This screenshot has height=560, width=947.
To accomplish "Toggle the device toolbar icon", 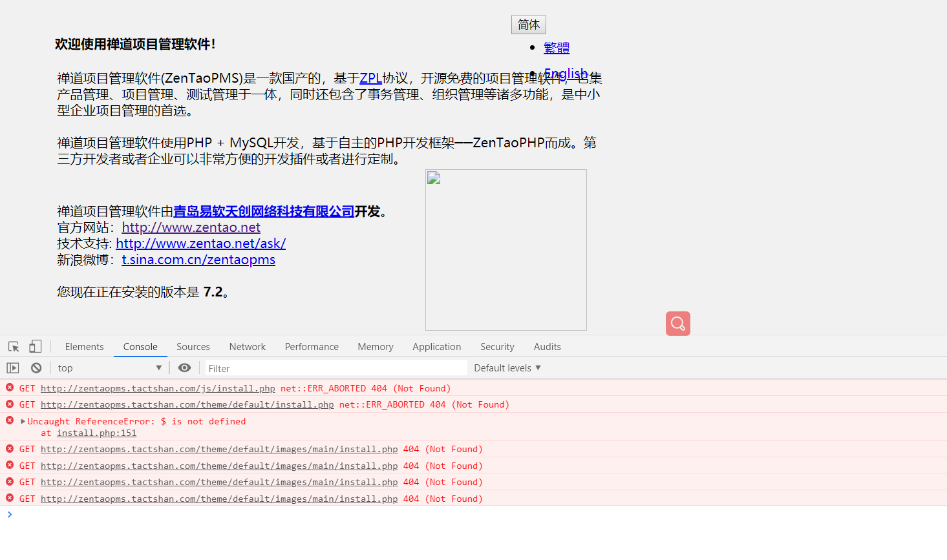I will point(36,347).
